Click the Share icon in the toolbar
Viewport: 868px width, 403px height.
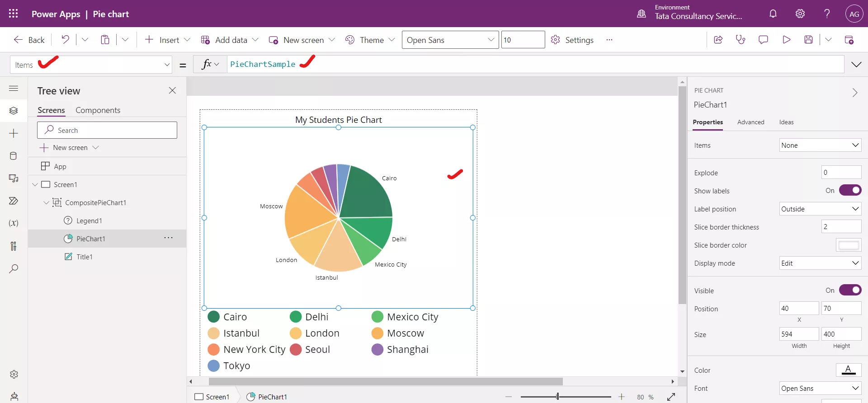pyautogui.click(x=718, y=40)
